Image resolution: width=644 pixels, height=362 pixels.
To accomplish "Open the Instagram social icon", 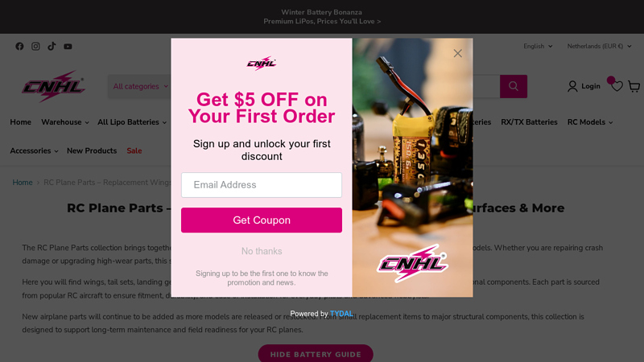I will tap(35, 47).
